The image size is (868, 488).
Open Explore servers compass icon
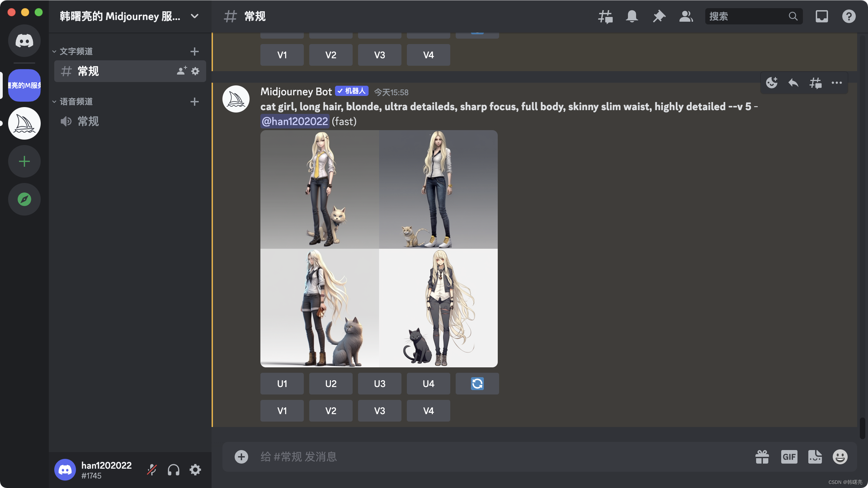click(24, 199)
